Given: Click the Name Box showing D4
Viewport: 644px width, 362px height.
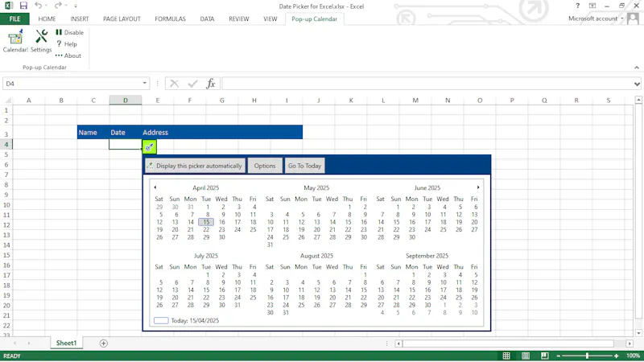Looking at the screenshot, I should (72, 84).
